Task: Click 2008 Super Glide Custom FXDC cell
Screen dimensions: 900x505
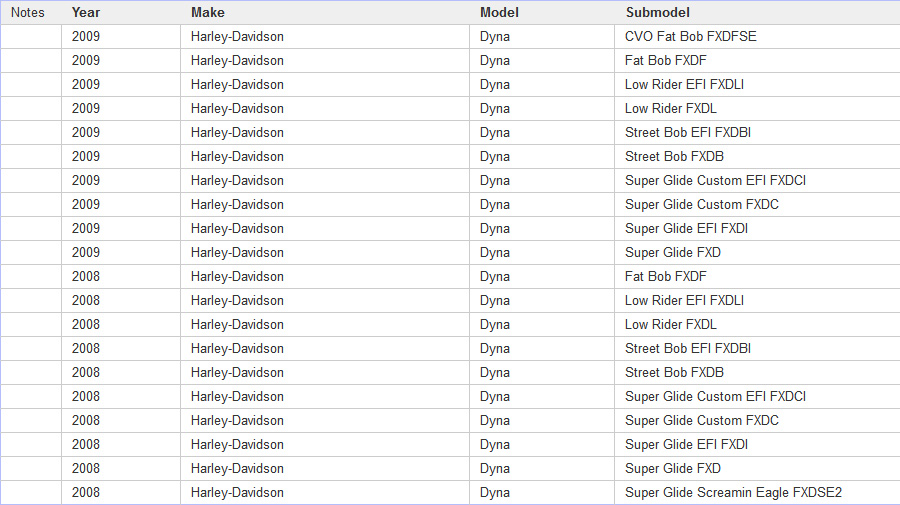Action: [x=702, y=420]
